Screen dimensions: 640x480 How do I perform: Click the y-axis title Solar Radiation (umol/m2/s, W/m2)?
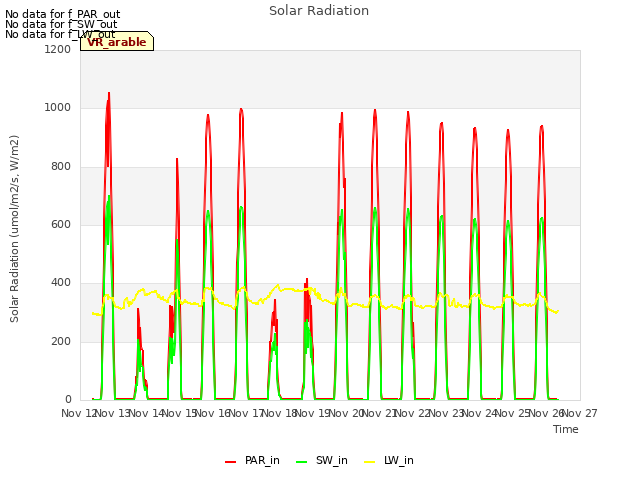click(14, 229)
